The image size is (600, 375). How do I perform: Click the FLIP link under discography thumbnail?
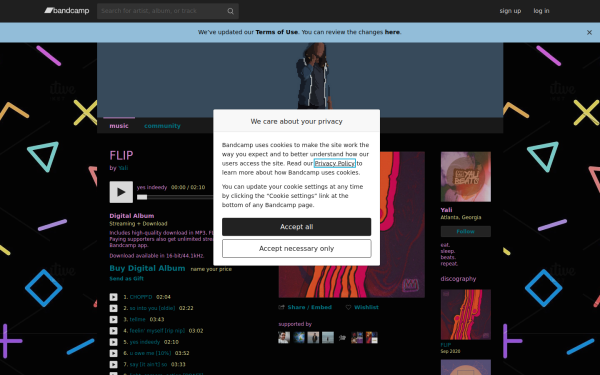click(x=446, y=345)
